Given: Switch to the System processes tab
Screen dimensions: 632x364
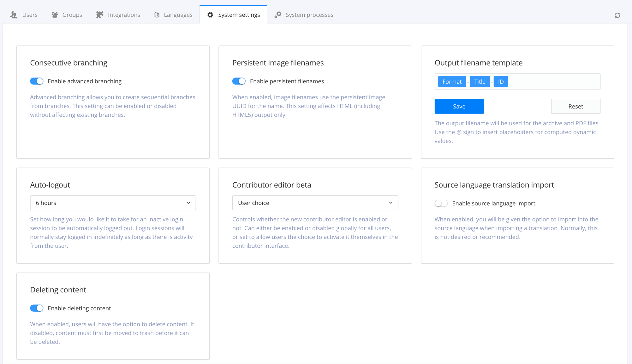Looking at the screenshot, I should point(309,15).
